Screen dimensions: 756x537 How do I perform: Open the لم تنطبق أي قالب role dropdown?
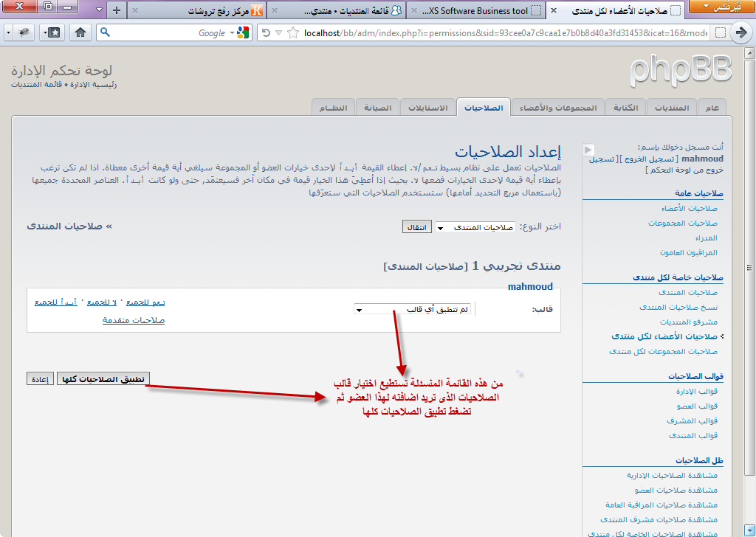(413, 309)
